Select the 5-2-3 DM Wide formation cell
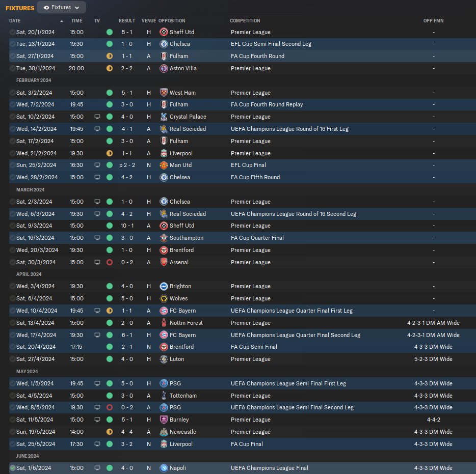 tap(434, 359)
